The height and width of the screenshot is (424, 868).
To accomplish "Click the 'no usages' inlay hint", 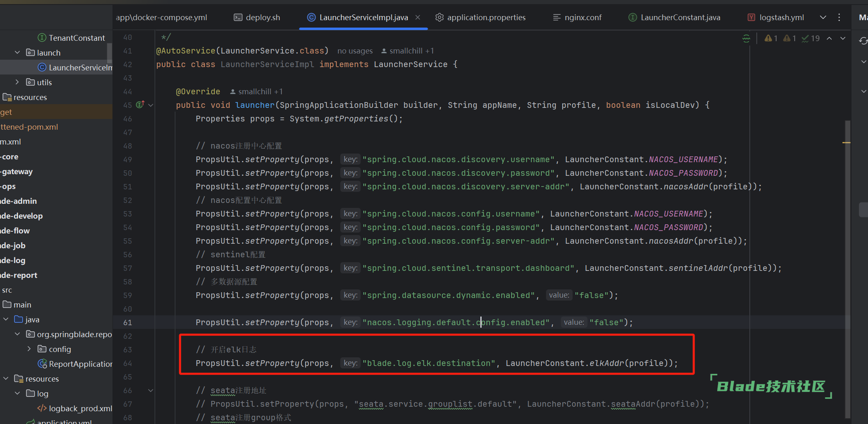I will pos(355,51).
